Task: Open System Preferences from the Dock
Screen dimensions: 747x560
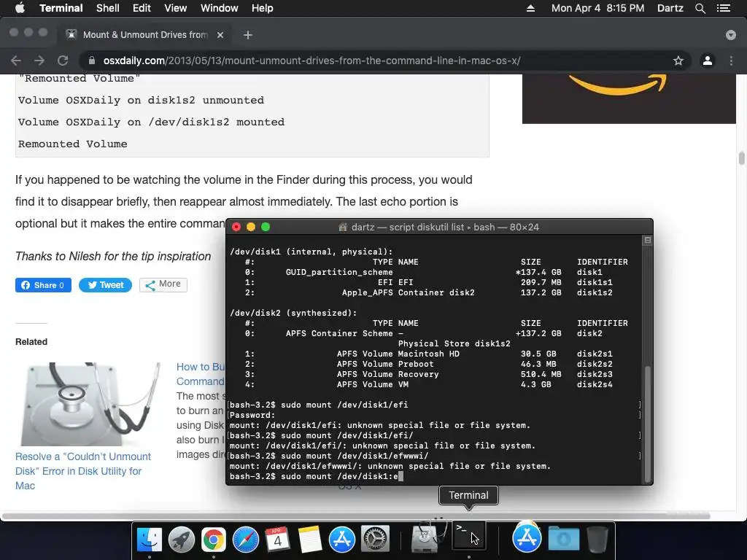Action: click(375, 539)
